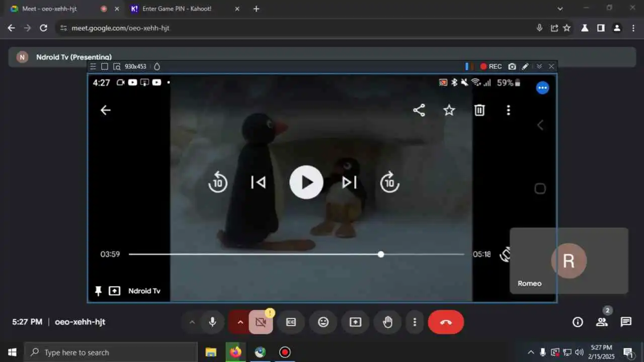Open the video player three-dot overflow menu
This screenshot has width=644, height=362.
click(509, 110)
